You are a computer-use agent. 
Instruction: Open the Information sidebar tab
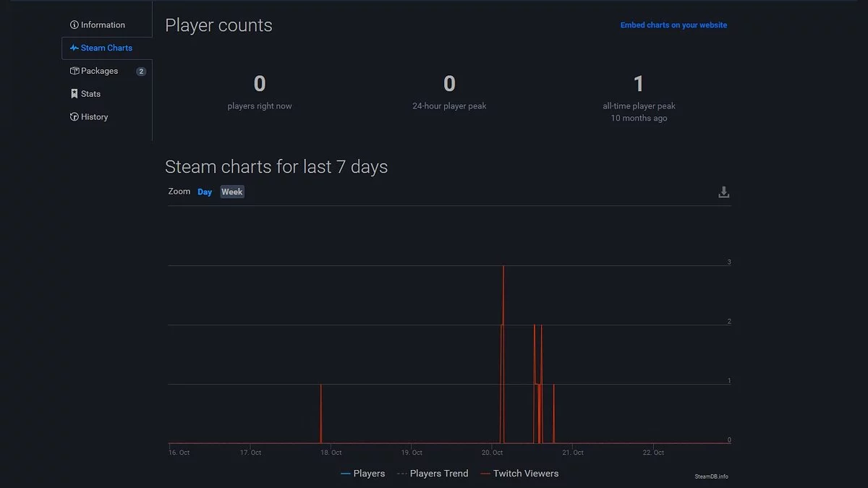pos(106,25)
